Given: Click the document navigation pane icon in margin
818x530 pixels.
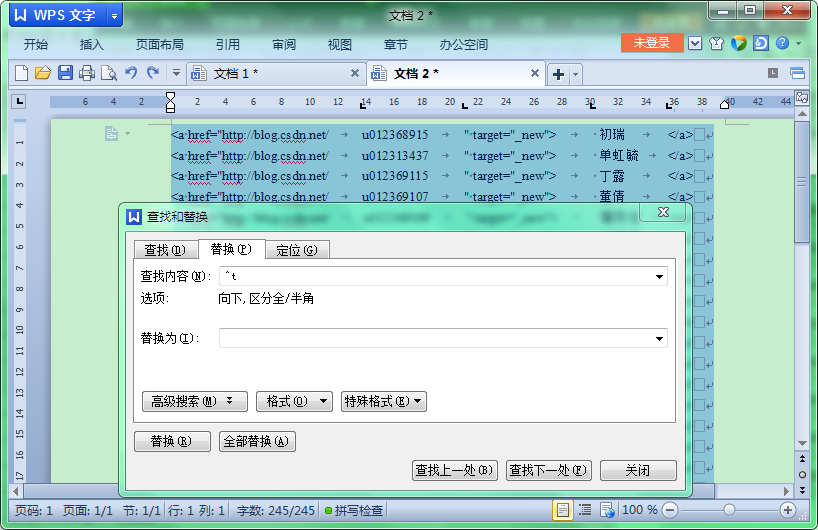Looking at the screenshot, I should click(x=111, y=134).
